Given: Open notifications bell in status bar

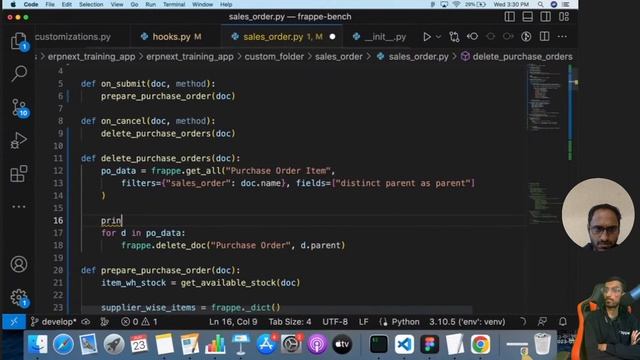Looking at the screenshot, I should point(563,322).
